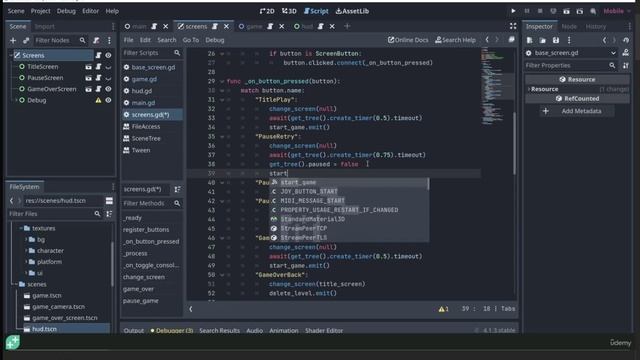Toggle visibility of TitleScreen node
The height and width of the screenshot is (360, 640).
pos(108,67)
